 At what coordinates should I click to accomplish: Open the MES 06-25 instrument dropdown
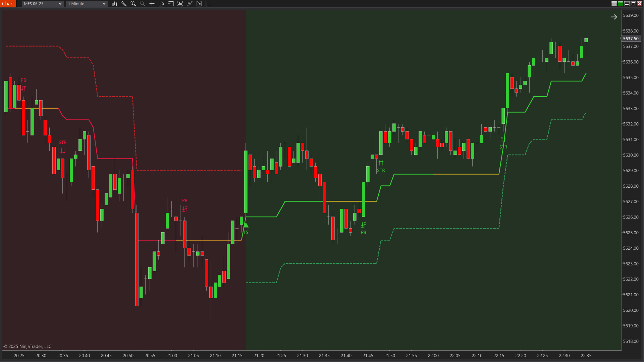click(42, 4)
